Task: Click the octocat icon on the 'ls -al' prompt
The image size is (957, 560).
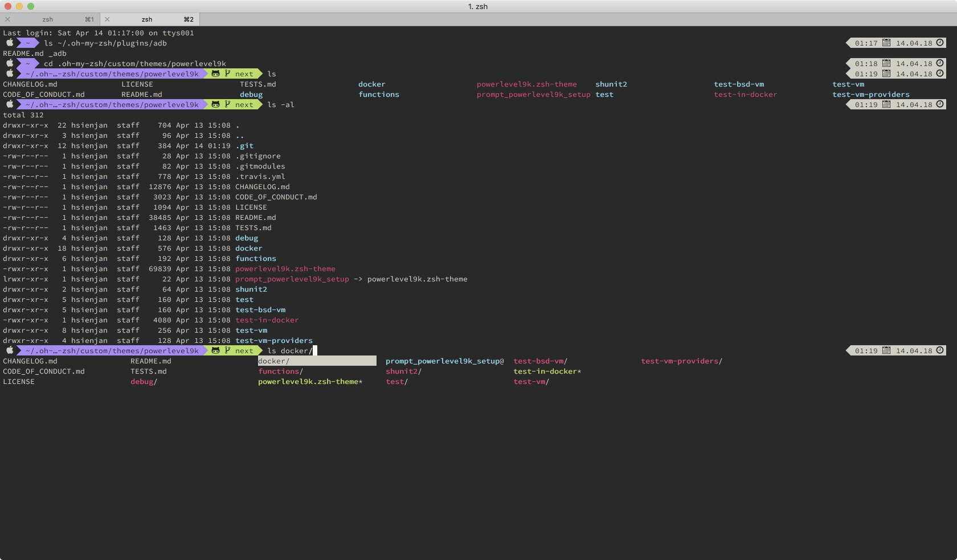Action: (x=215, y=105)
